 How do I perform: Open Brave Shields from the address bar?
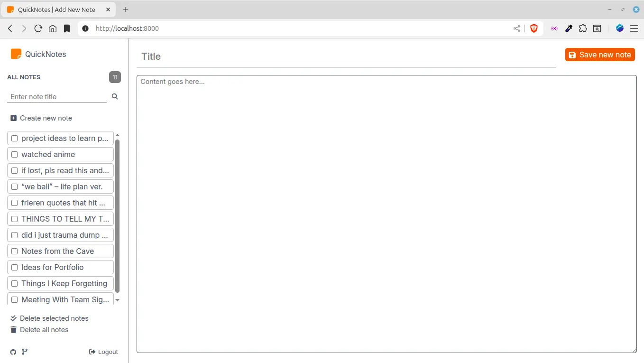tap(534, 28)
